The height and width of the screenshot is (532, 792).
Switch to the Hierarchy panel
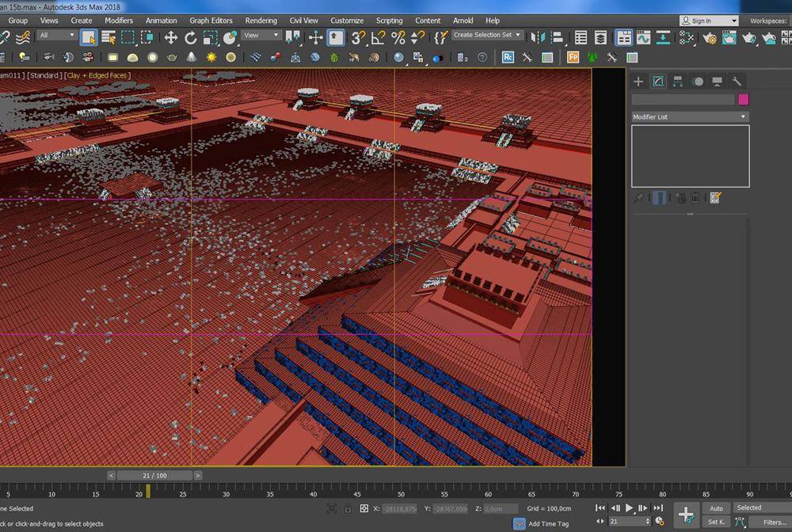[678, 82]
